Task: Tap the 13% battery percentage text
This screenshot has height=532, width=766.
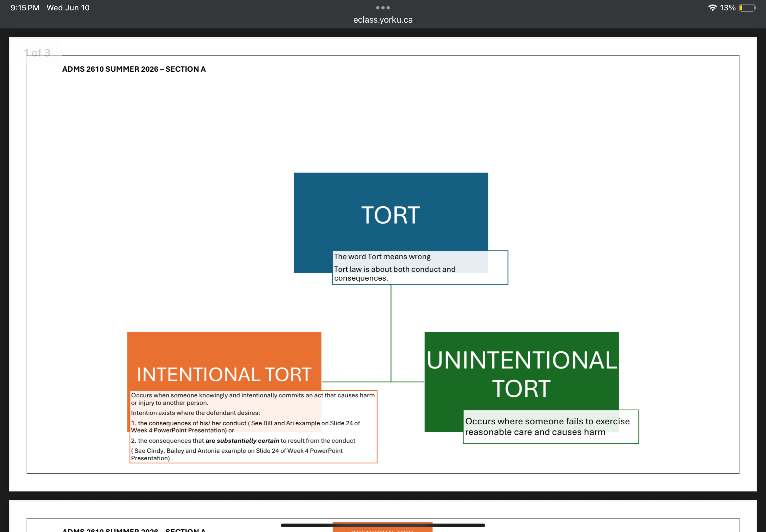Action: pos(728,8)
